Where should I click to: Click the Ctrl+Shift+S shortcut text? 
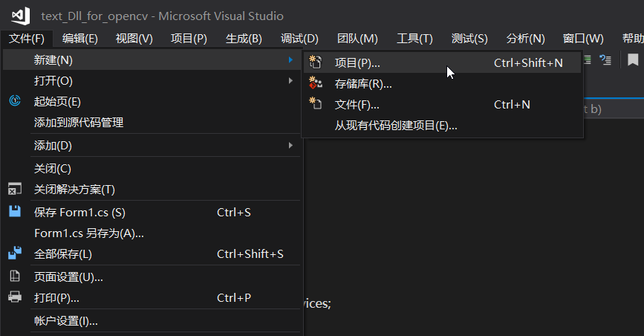[x=250, y=254]
